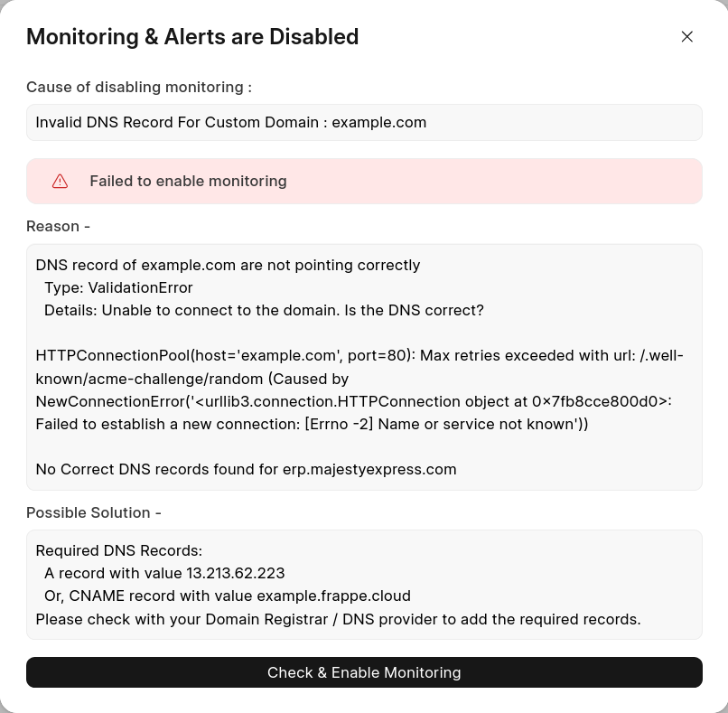This screenshot has height=713, width=728.
Task: Click the 'Details: Unable to connect' line
Action: click(264, 311)
